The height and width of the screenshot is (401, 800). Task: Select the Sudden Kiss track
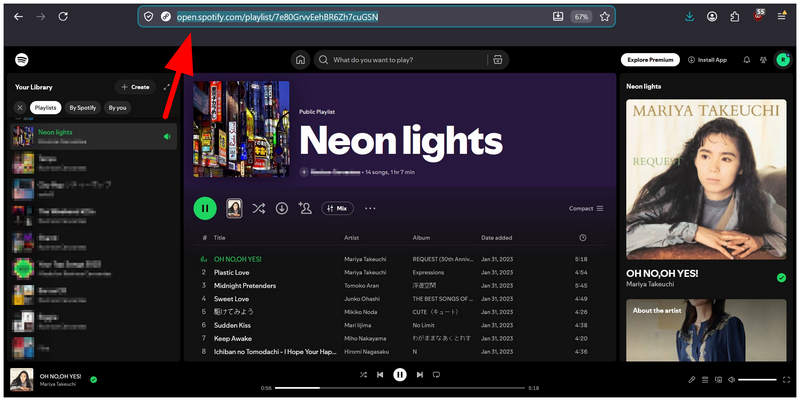232,325
